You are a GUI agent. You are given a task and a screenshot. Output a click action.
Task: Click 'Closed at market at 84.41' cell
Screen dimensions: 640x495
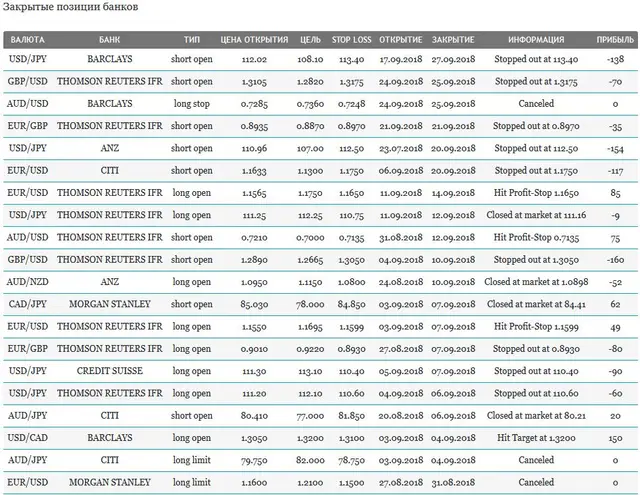(536, 304)
